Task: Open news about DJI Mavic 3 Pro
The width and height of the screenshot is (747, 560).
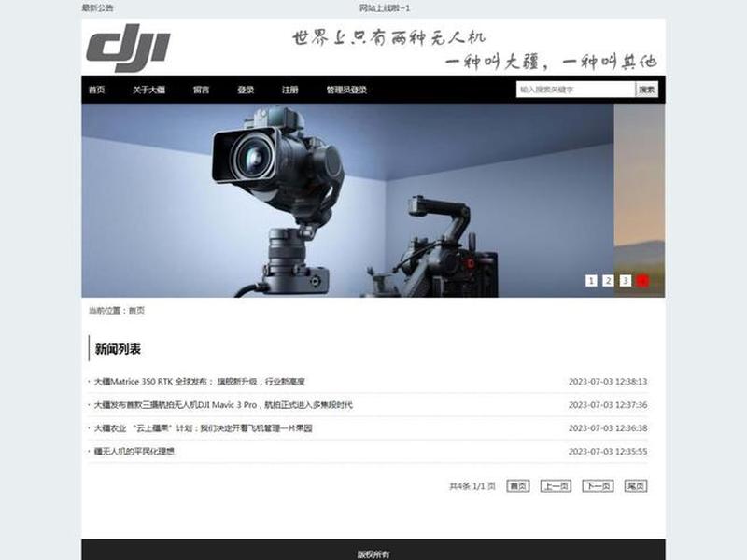Action: pos(223,405)
